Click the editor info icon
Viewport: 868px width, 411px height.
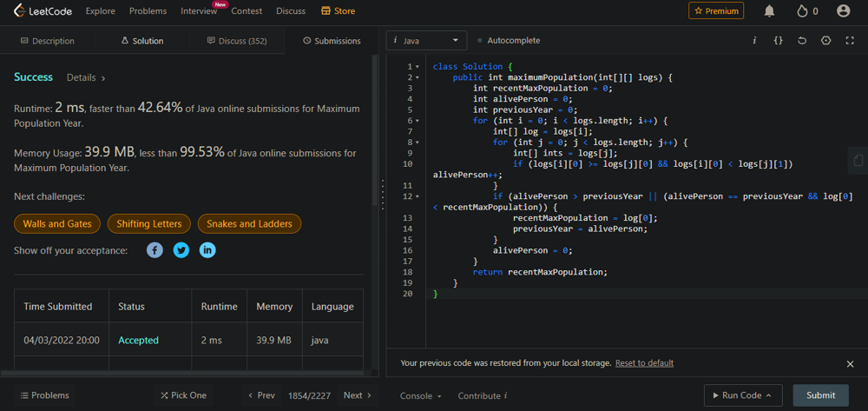tap(754, 41)
